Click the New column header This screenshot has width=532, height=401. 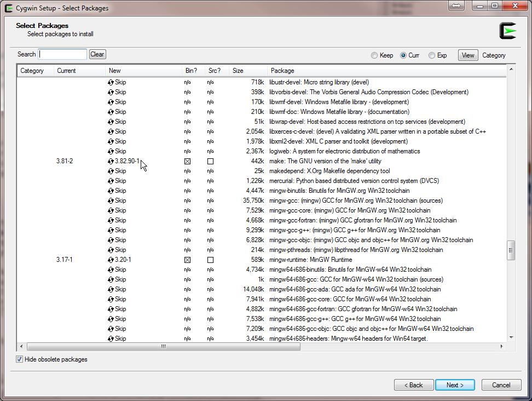click(x=143, y=71)
